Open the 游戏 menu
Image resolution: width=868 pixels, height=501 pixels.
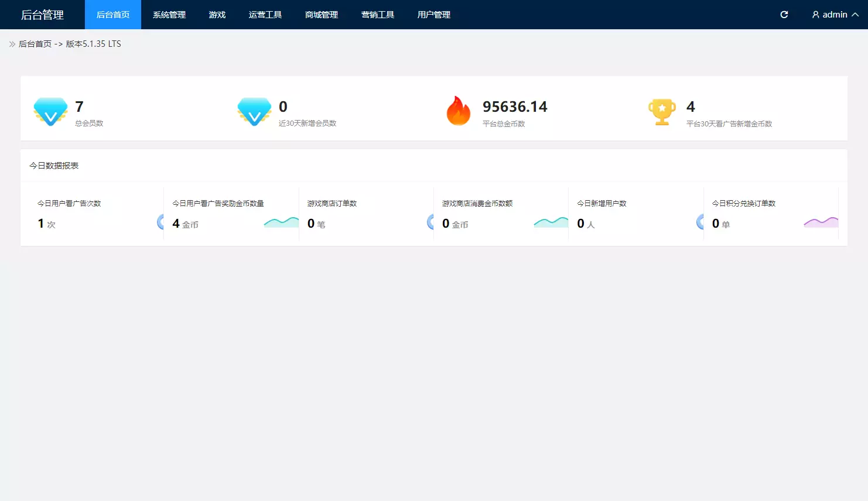pyautogui.click(x=217, y=15)
